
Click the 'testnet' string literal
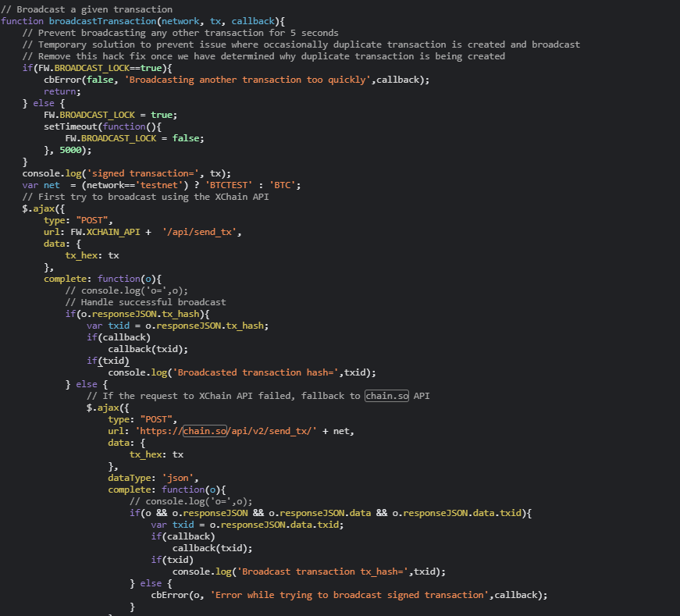pos(158,185)
